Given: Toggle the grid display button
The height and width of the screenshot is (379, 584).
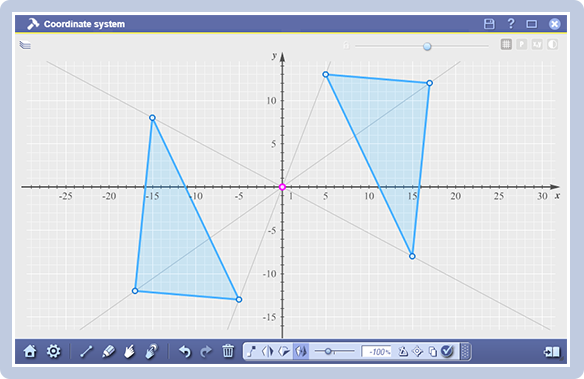Looking at the screenshot, I should pos(506,44).
